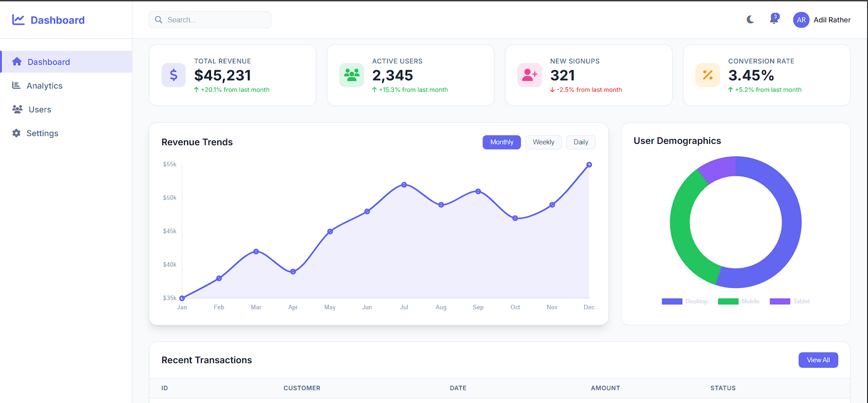This screenshot has height=403, width=868.
Task: Click the CUSTOMER column header
Action: [x=302, y=388]
